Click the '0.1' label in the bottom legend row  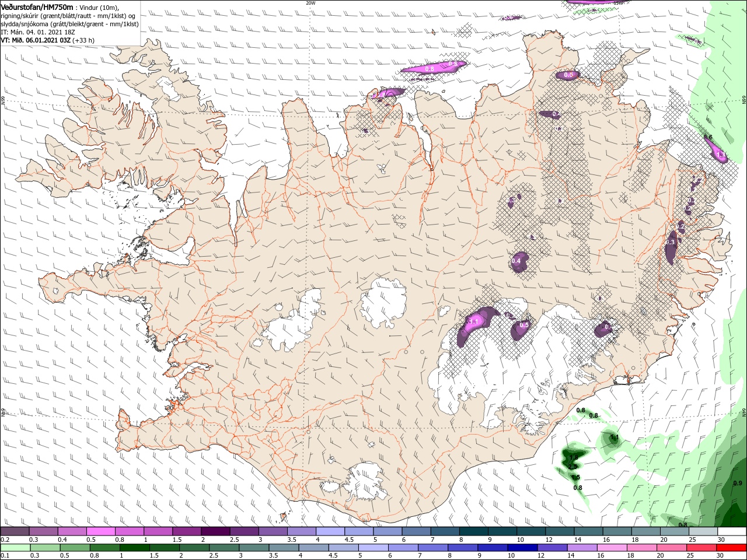(x=5, y=556)
